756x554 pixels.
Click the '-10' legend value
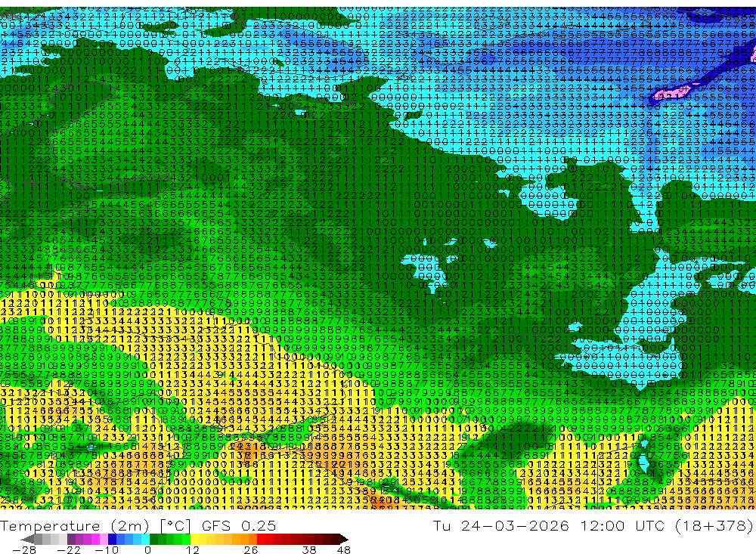coord(107,550)
